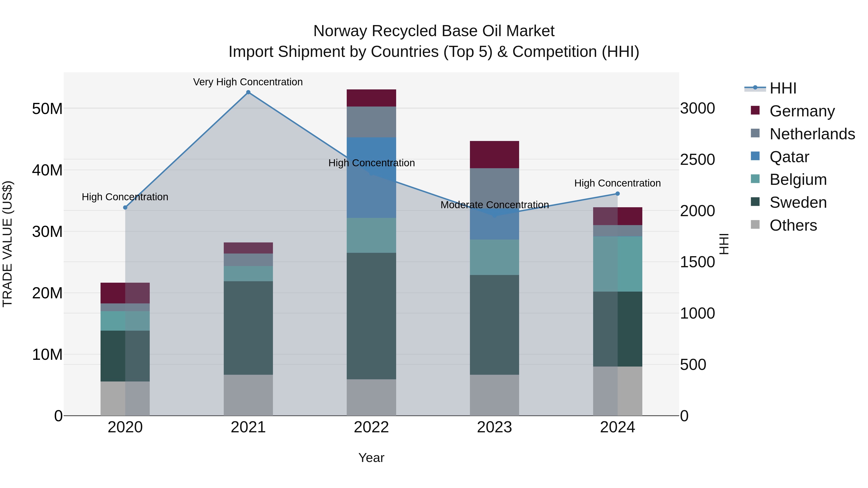The image size is (868, 488).
Task: Click the 'Year' x-axis title
Action: click(x=371, y=458)
